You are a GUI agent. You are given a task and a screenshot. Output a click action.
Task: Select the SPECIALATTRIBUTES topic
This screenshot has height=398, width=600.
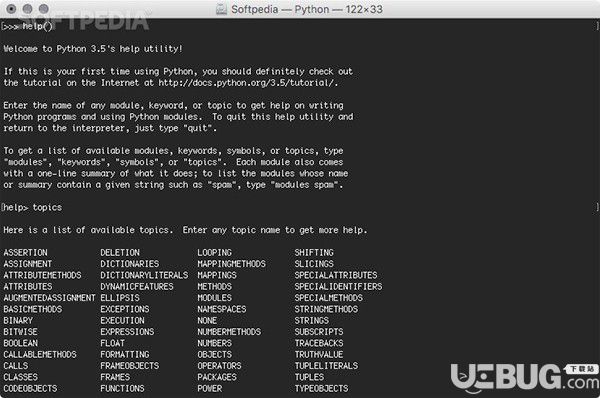[336, 275]
